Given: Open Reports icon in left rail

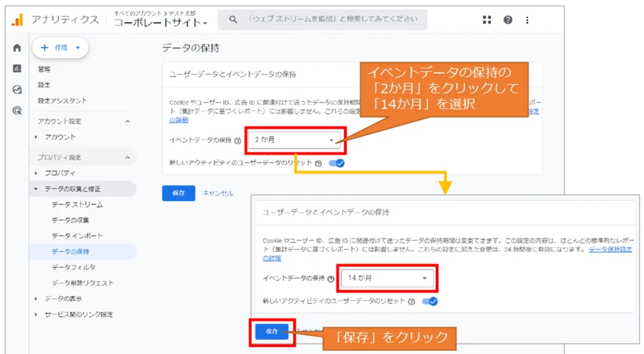Looking at the screenshot, I should click(x=17, y=69).
